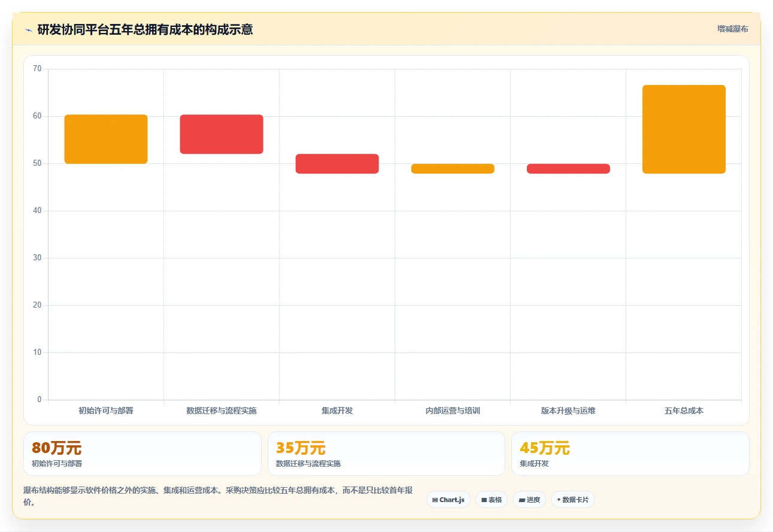Click the y-axis value 20
This screenshot has width=773, height=532.
click(x=37, y=305)
